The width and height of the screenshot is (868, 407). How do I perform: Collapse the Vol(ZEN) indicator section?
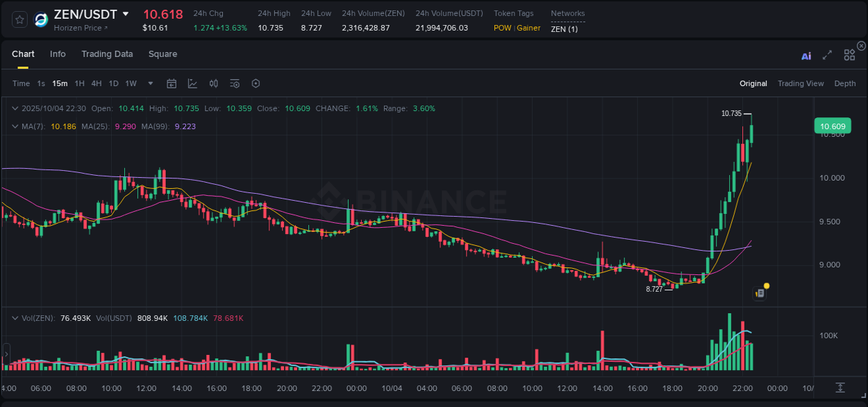15,317
